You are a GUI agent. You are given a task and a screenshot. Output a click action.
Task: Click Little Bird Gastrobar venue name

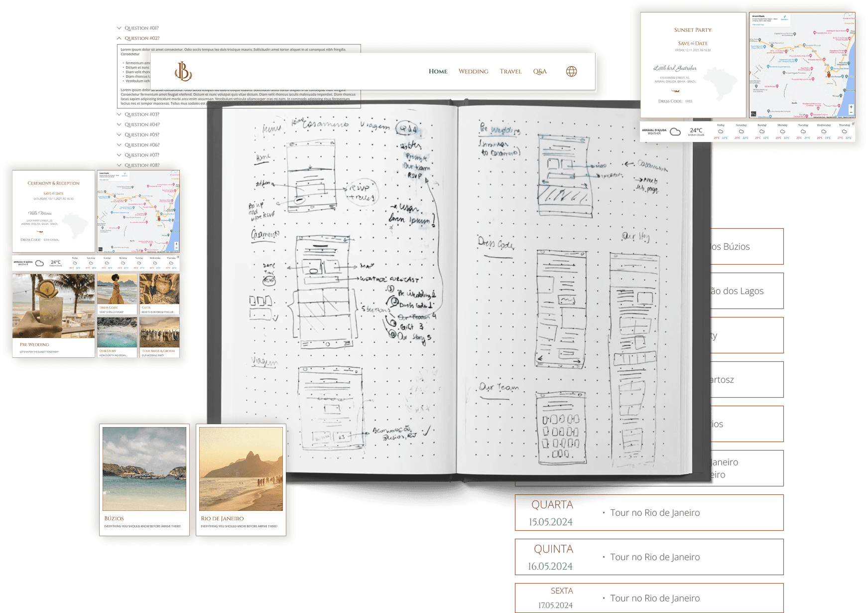click(x=675, y=68)
